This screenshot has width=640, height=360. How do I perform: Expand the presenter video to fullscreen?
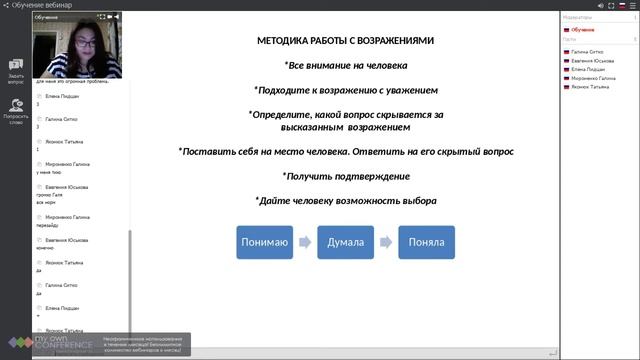click(101, 17)
